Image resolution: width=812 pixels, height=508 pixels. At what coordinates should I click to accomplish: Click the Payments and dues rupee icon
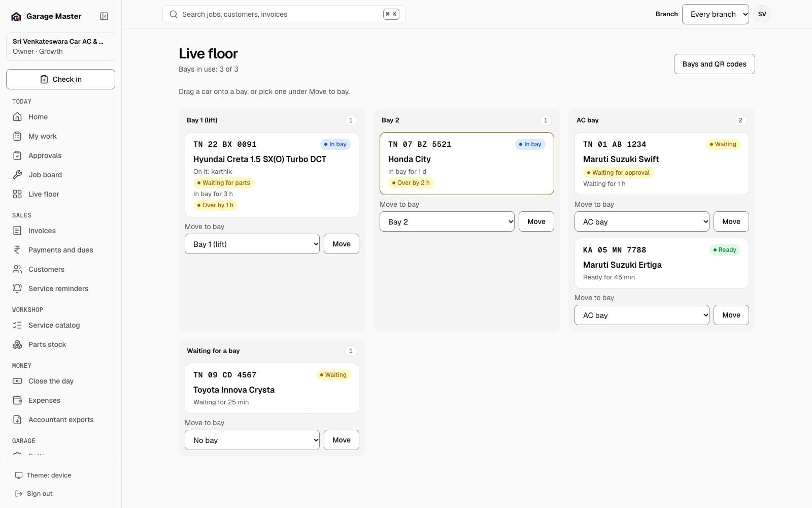click(17, 250)
